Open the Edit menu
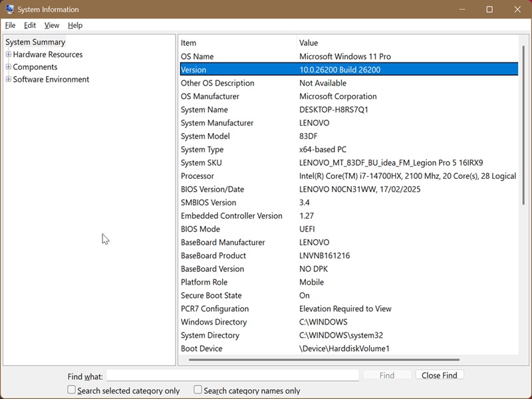The height and width of the screenshot is (399, 532). click(30, 25)
